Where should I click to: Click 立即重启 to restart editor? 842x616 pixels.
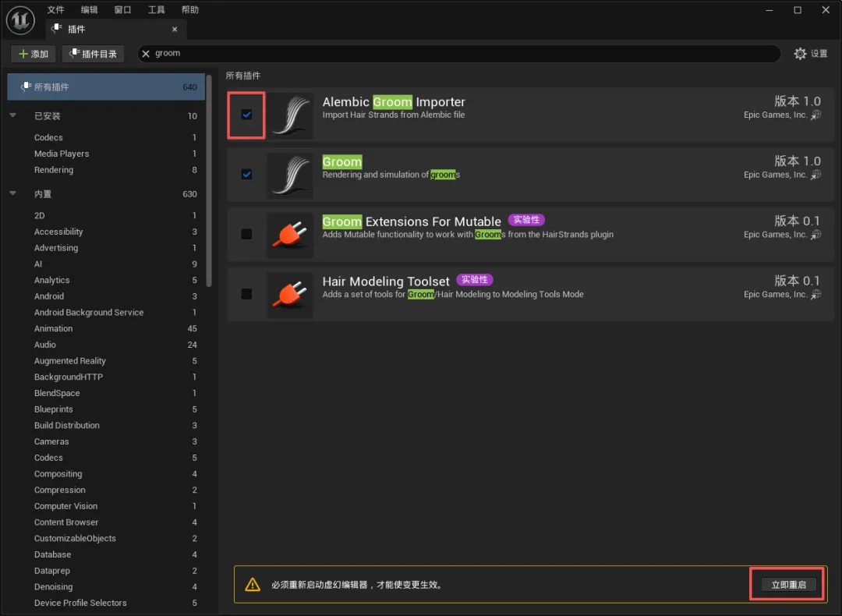[788, 585]
